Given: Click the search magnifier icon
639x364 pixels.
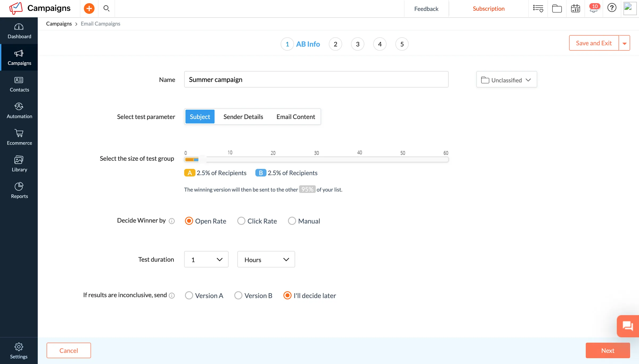Looking at the screenshot, I should click(106, 8).
